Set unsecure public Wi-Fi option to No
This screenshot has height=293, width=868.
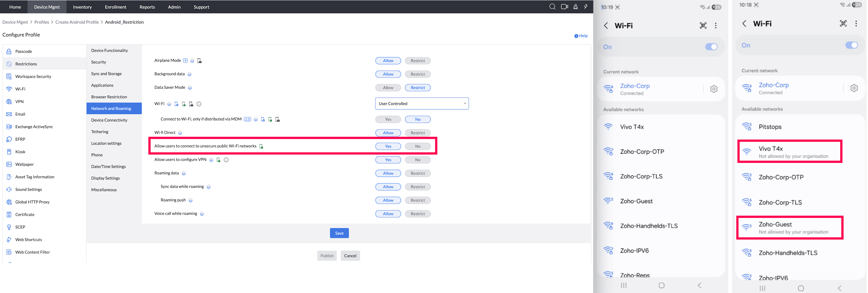click(417, 146)
